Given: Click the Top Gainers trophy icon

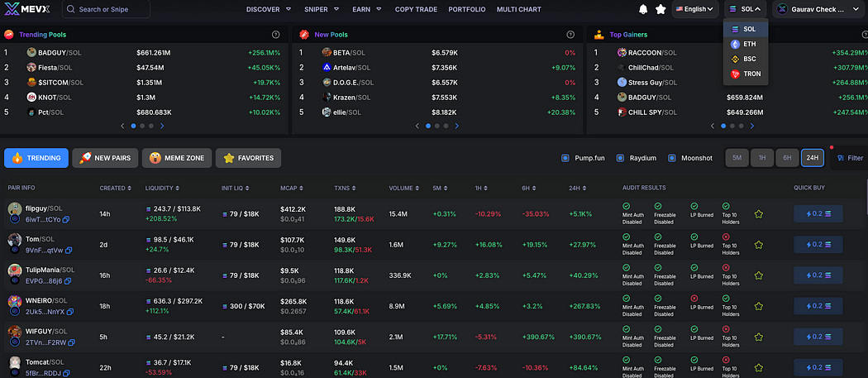Looking at the screenshot, I should click(x=599, y=35).
